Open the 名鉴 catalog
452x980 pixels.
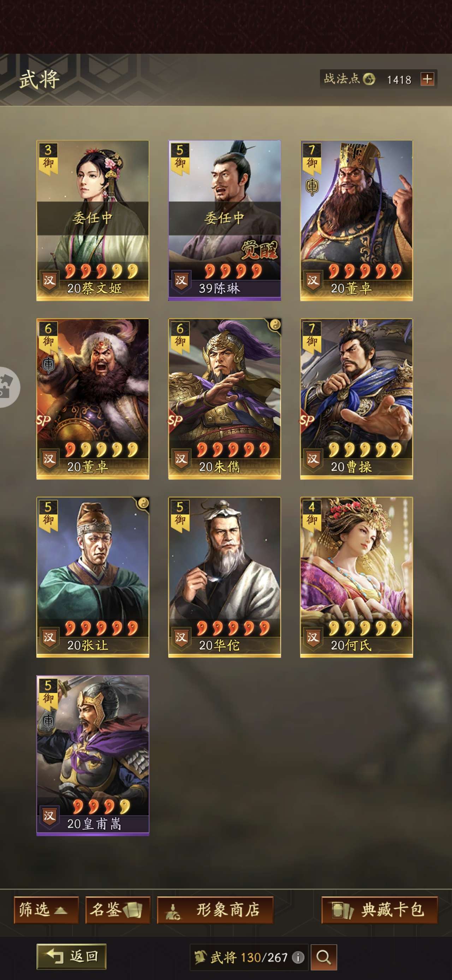tap(118, 910)
